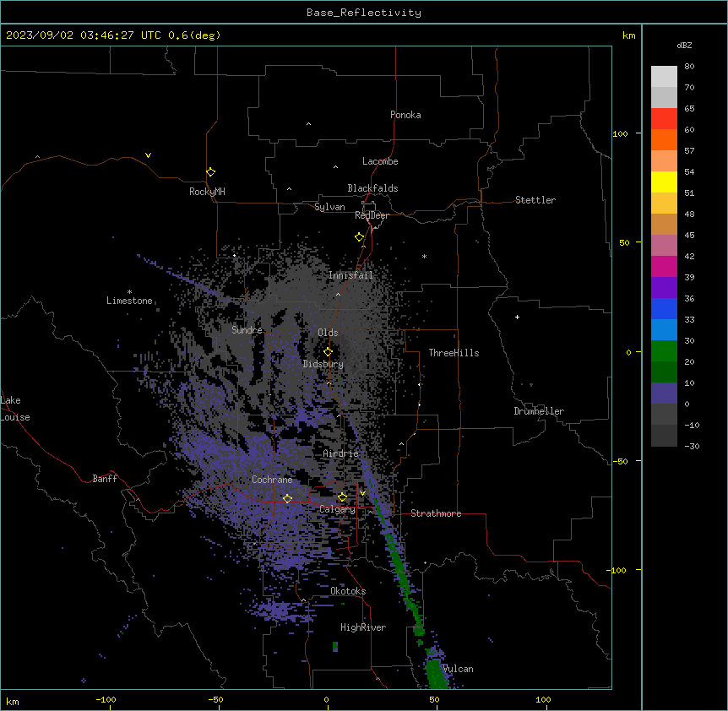This screenshot has height=711, width=728.
Task: Click the Innisfail label
Action: [x=350, y=275]
